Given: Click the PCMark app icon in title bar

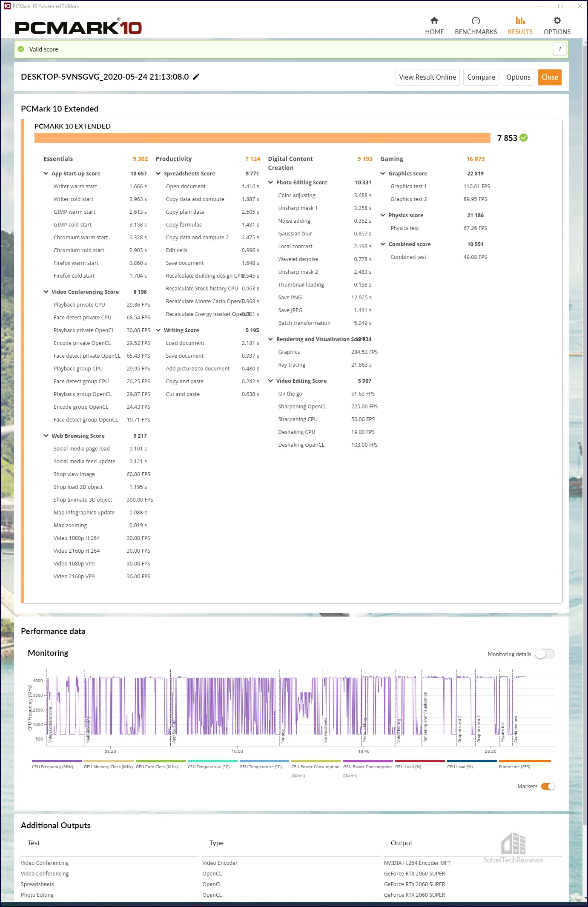Looking at the screenshot, I should [x=7, y=6].
